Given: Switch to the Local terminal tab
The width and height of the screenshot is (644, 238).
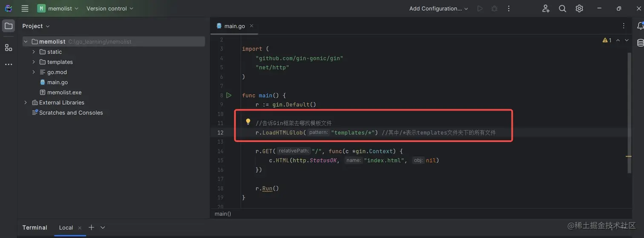Looking at the screenshot, I should (66, 228).
